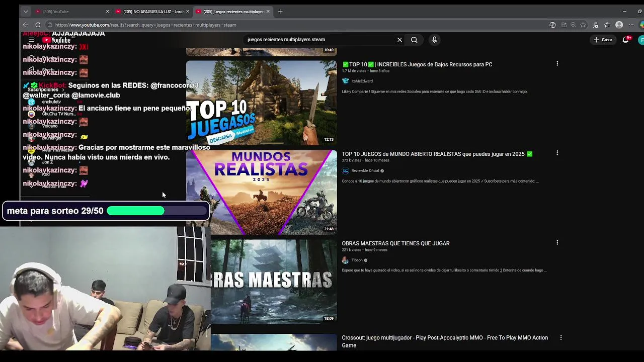Bookmark this page with the star icon
This screenshot has width=644, height=362.
coord(583,25)
